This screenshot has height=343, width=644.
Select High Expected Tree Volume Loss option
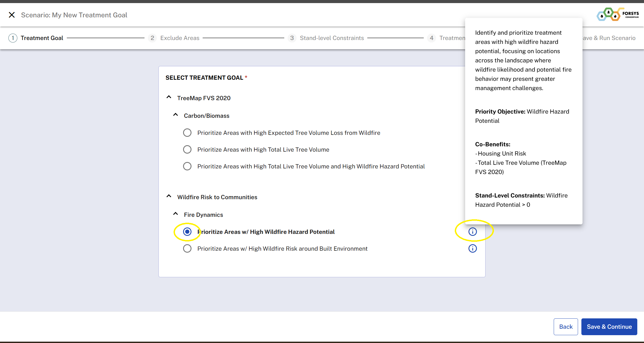(187, 133)
